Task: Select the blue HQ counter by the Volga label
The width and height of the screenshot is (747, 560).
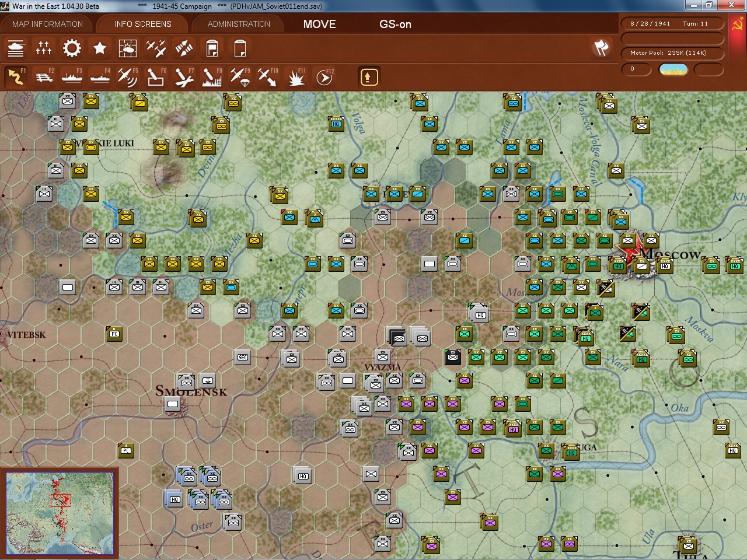Action: (x=336, y=124)
